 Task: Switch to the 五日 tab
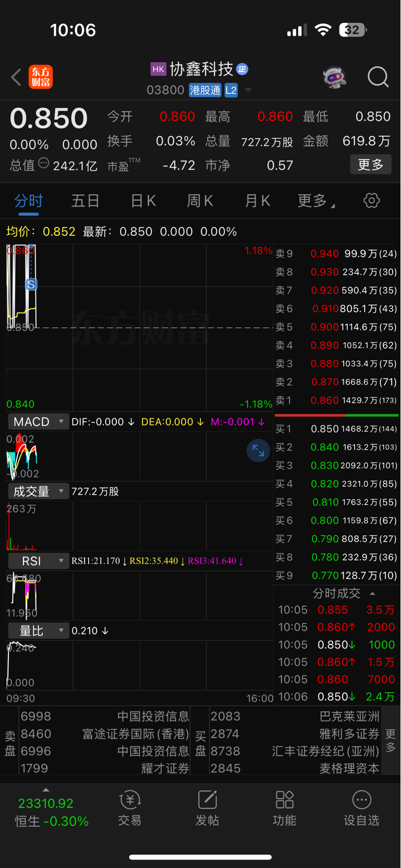tap(85, 201)
